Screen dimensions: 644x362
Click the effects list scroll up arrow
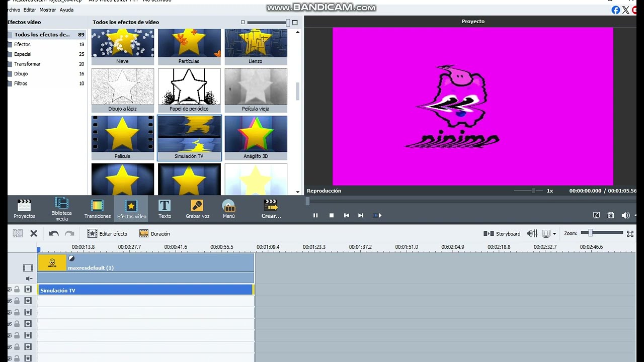pyautogui.click(x=298, y=32)
